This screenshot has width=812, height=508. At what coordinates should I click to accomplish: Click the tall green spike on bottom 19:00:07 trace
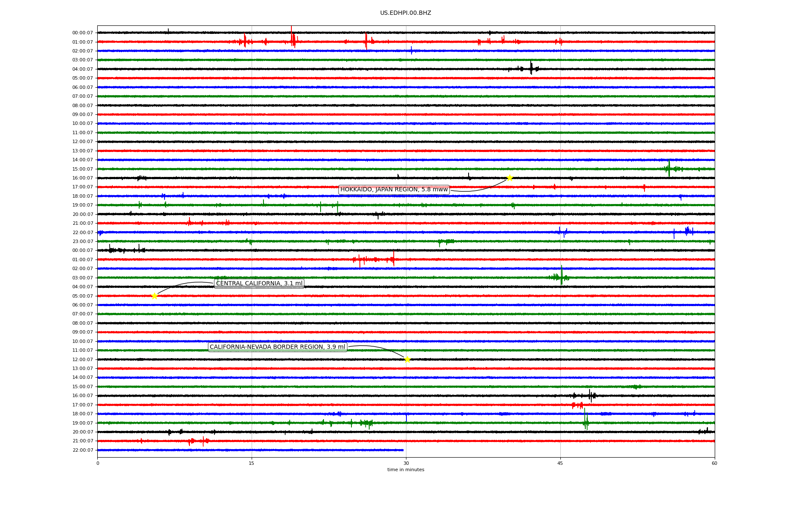coord(585,420)
